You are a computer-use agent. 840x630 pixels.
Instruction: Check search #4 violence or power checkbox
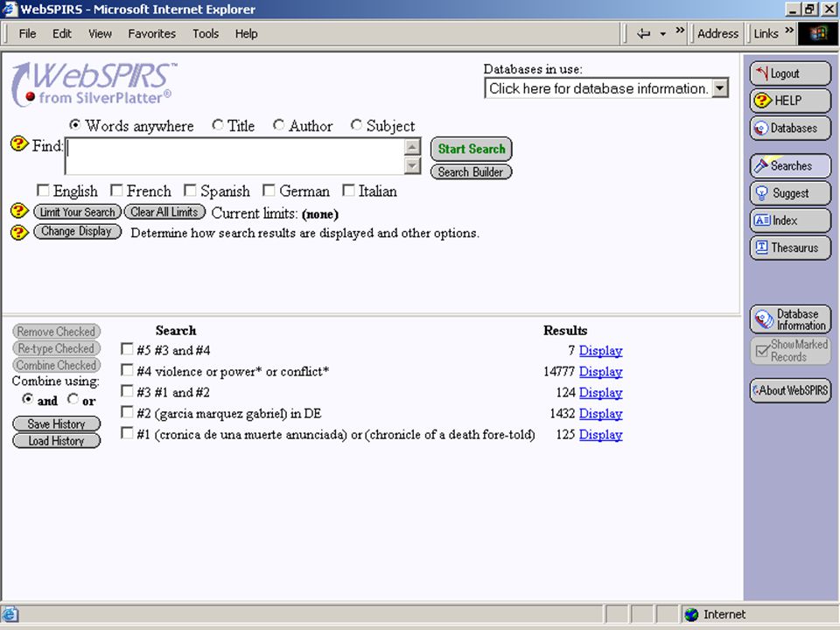(127, 370)
